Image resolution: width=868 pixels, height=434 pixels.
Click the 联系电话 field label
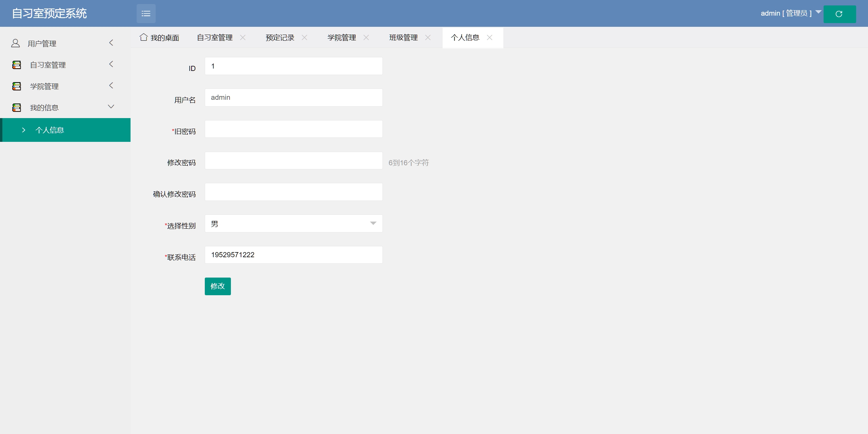(x=180, y=257)
